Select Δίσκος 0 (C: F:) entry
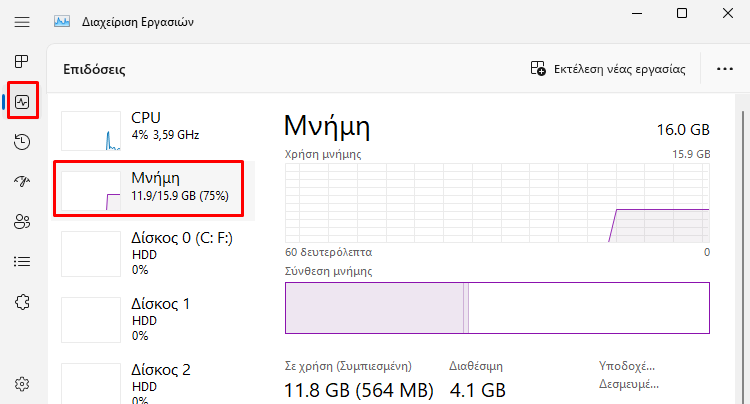Image resolution: width=750 pixels, height=404 pixels. tap(154, 253)
